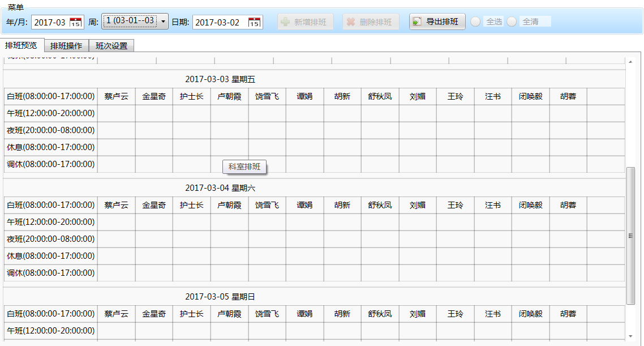
Task: Click the 夜班 row header under 2017-03-04
Action: [x=50, y=239]
